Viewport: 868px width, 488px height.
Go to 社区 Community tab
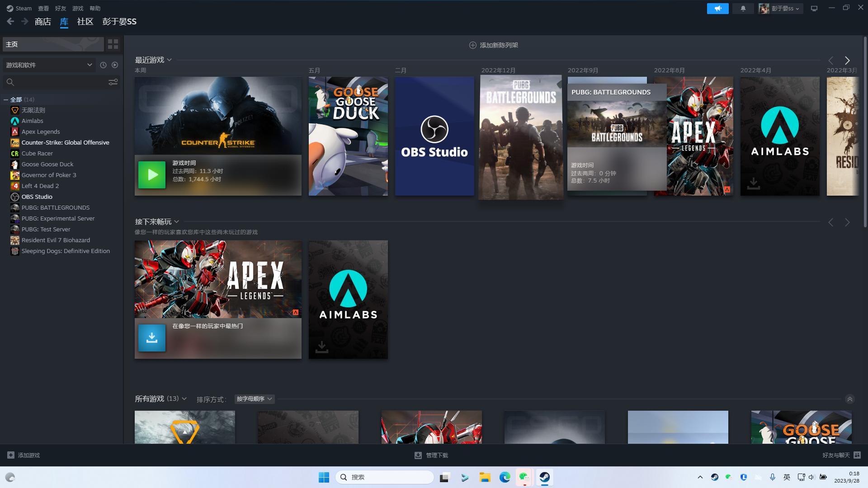tap(85, 21)
